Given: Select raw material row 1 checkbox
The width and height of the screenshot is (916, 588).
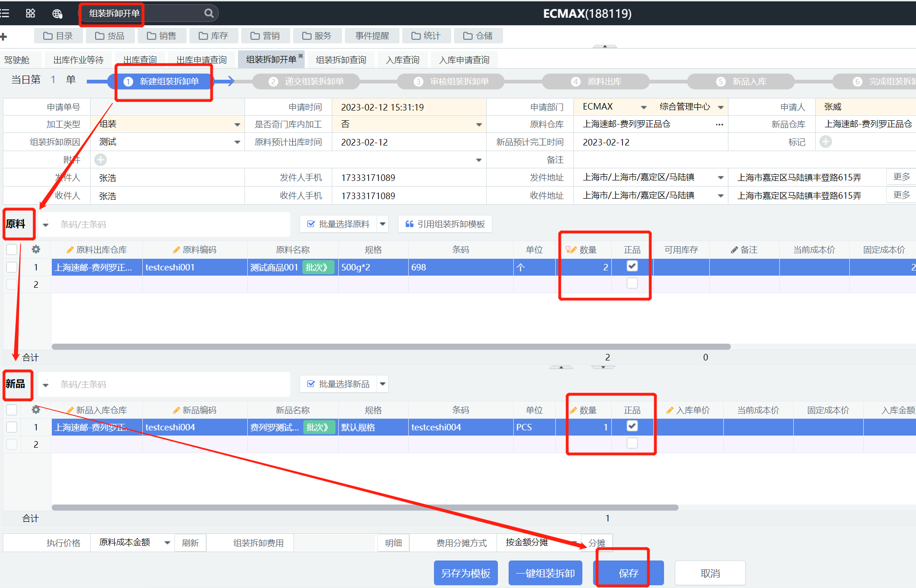Looking at the screenshot, I should click(x=12, y=267).
